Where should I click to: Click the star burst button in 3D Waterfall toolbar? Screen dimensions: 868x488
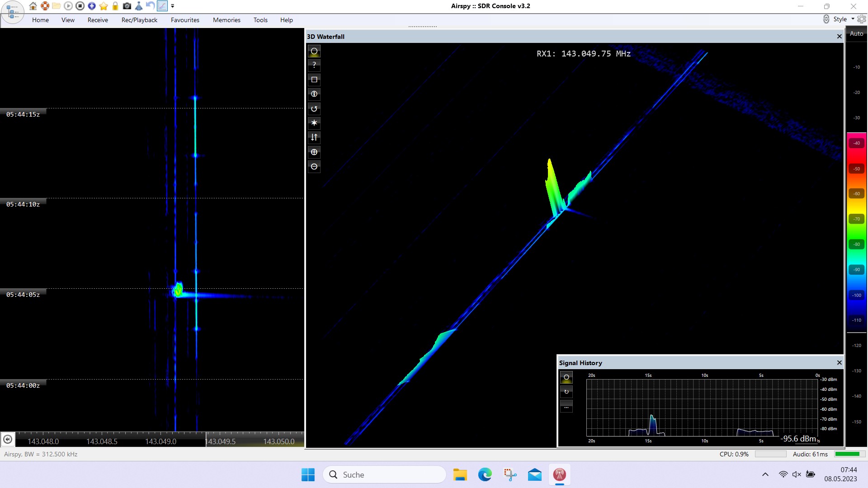point(314,123)
